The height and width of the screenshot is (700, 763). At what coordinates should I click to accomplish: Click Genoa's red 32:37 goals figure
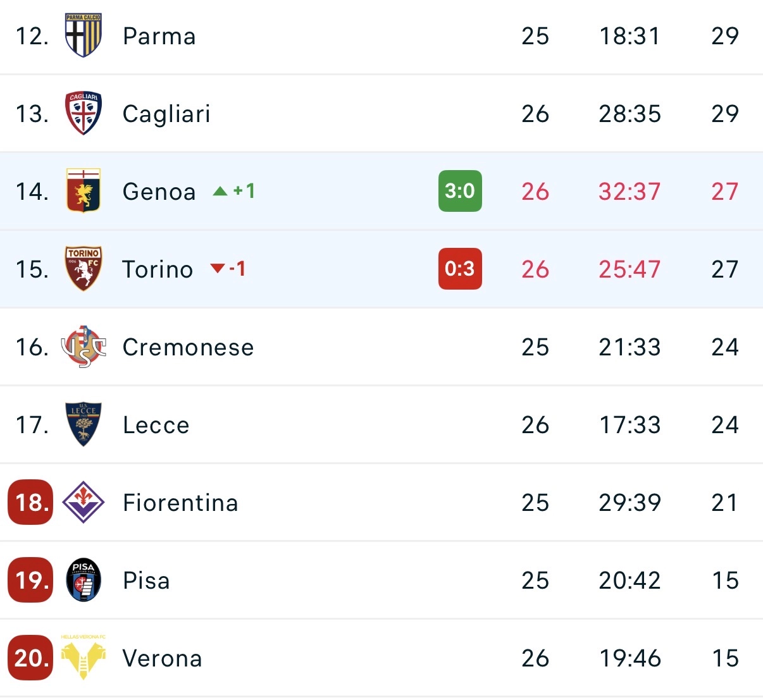[x=630, y=192]
